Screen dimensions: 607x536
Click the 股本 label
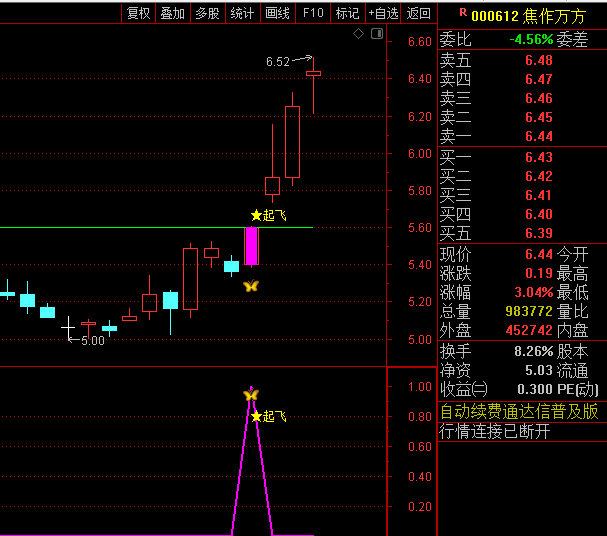[x=572, y=351]
